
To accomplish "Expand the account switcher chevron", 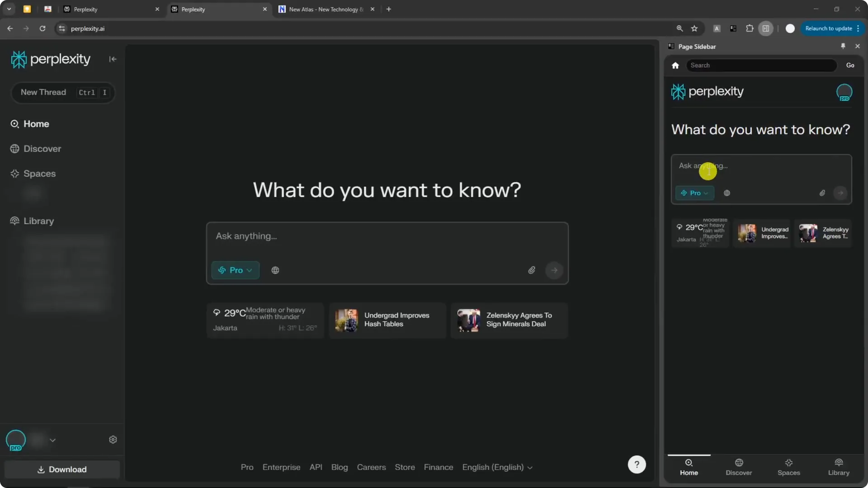I will 53,440.
